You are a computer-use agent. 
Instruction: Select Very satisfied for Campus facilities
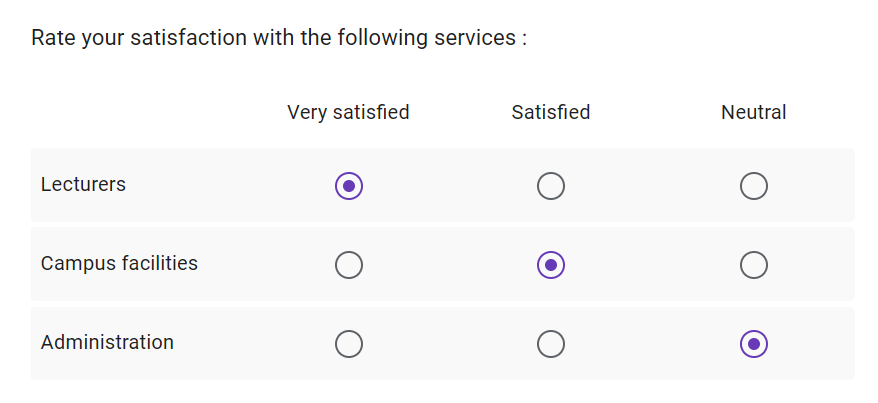coord(349,265)
